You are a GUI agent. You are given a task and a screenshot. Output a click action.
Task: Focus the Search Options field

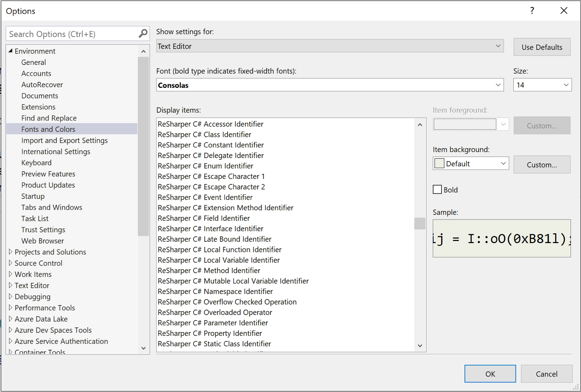click(72, 34)
